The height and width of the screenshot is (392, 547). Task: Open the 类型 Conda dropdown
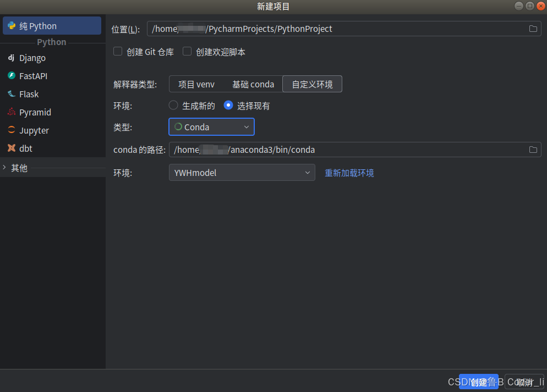pyautogui.click(x=211, y=127)
